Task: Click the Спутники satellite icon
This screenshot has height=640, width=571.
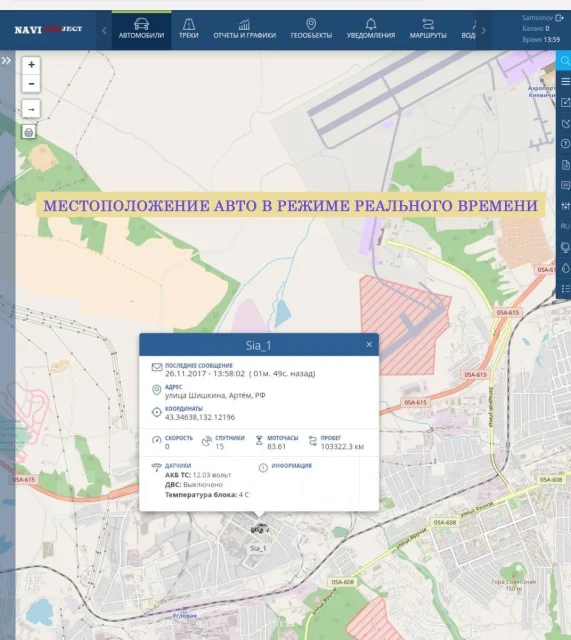Action: coord(207,440)
